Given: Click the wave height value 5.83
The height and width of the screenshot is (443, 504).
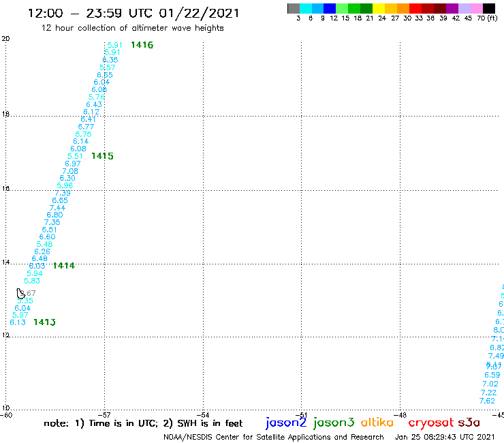Looking at the screenshot, I should 32,281.
